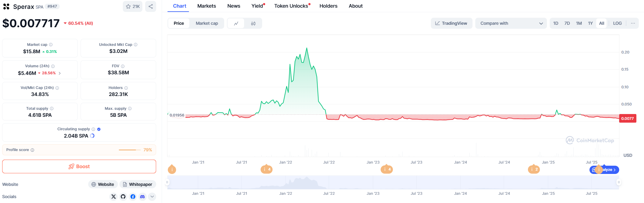Select the 1Y time range

(590, 24)
